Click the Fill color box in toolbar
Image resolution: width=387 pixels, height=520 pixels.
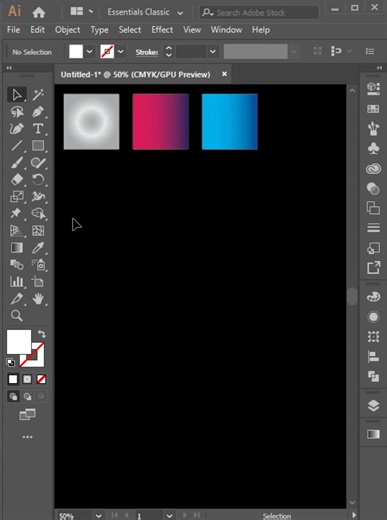[x=19, y=342]
